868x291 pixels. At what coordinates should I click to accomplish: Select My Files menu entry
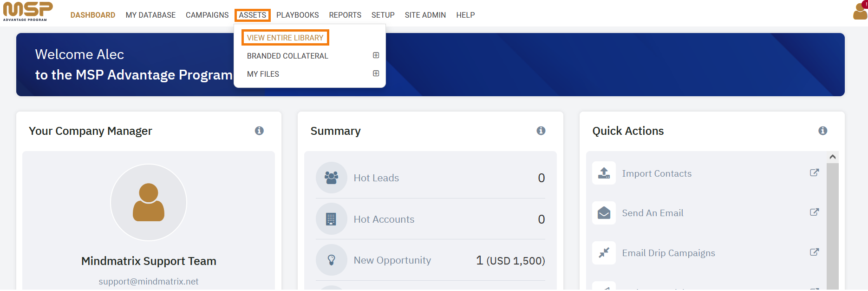coord(263,74)
